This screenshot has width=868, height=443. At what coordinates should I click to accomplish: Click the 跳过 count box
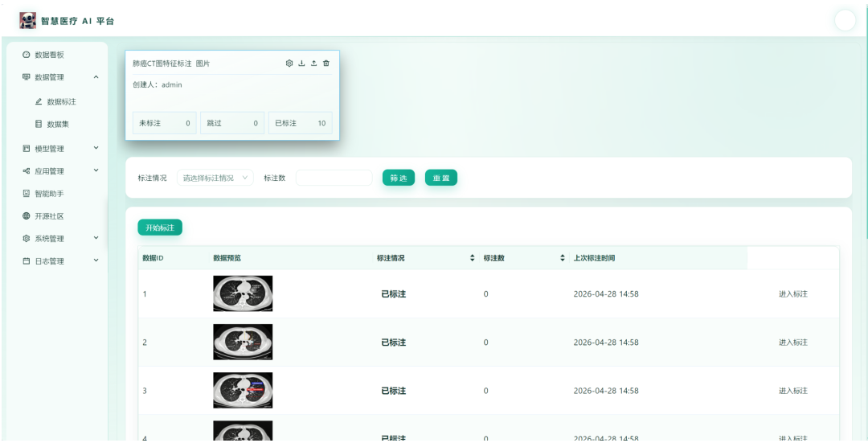click(232, 123)
